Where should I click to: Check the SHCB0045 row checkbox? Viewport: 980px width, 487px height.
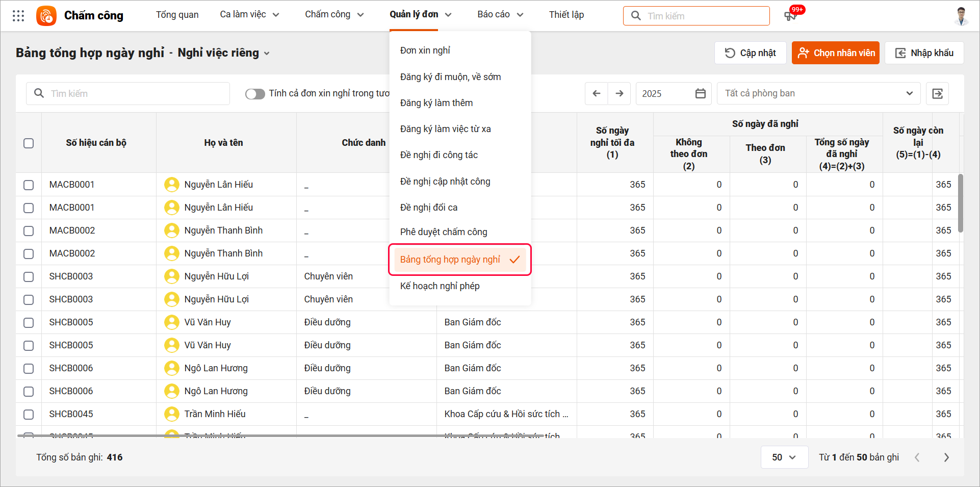[29, 415]
